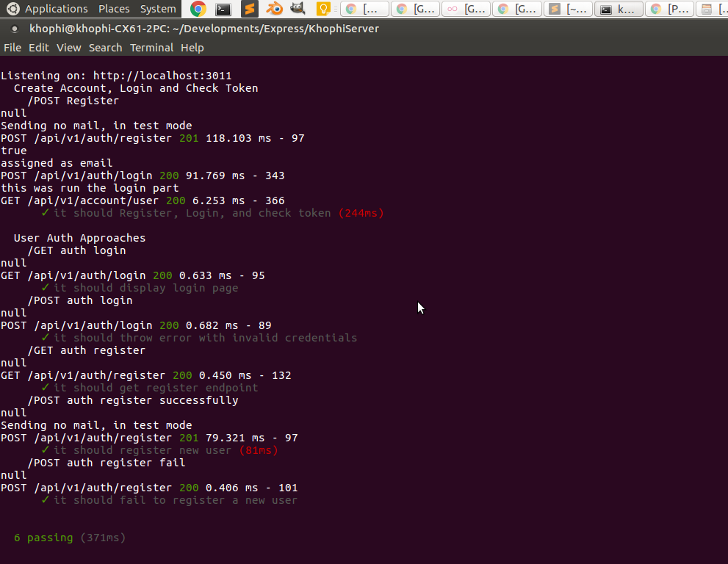Open the Help menu
728x564 pixels.
pyautogui.click(x=192, y=48)
